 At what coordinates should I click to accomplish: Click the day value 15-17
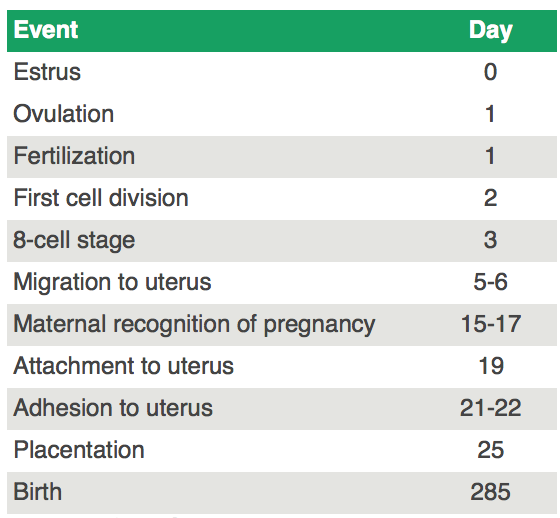tap(491, 324)
